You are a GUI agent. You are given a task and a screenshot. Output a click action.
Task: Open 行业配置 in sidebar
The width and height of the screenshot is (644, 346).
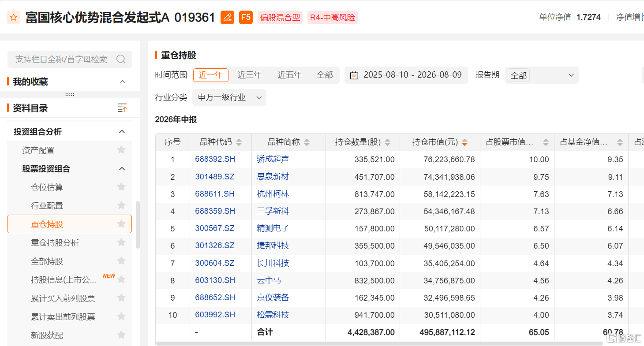tap(47, 206)
